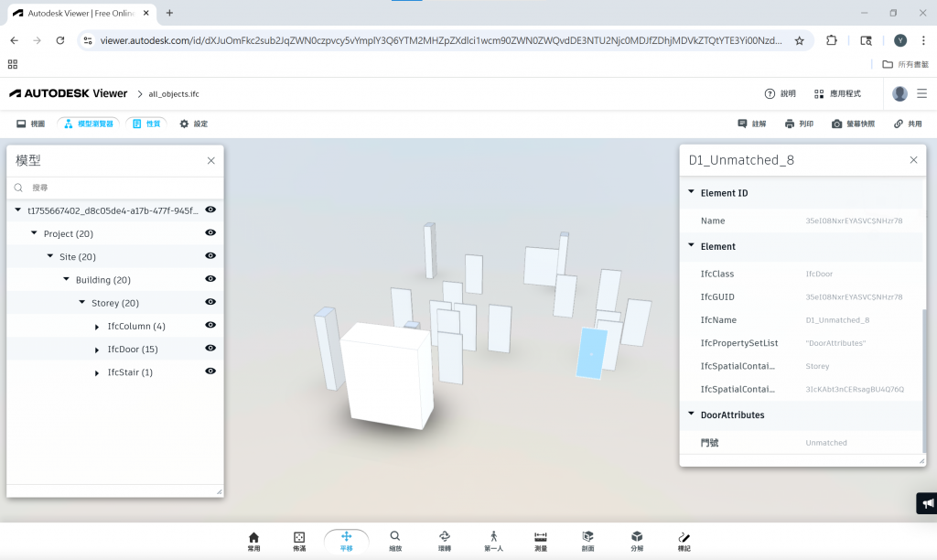Hide the Project (20) node

pyautogui.click(x=210, y=233)
